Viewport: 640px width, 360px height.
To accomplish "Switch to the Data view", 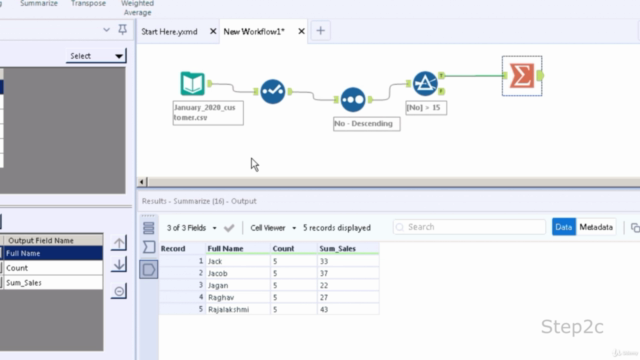I will click(564, 227).
